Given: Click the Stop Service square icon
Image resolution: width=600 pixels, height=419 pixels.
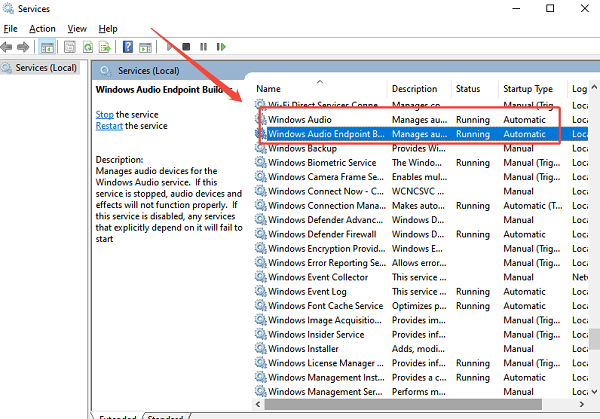Looking at the screenshot, I should (x=186, y=47).
